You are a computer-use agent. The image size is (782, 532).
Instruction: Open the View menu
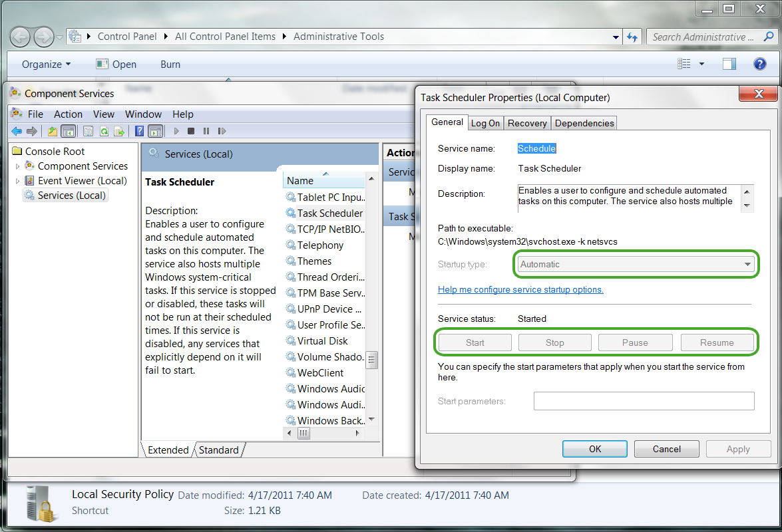(x=104, y=114)
